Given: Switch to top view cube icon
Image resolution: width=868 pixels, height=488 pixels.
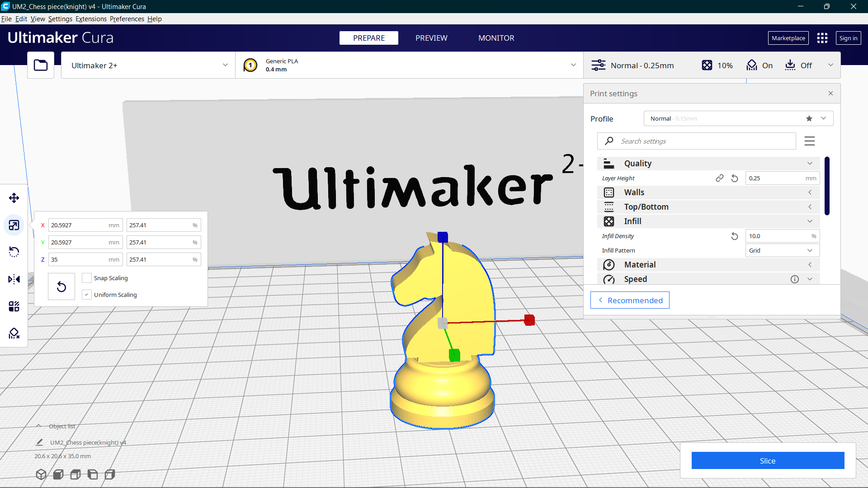Looking at the screenshot, I should (x=75, y=474).
